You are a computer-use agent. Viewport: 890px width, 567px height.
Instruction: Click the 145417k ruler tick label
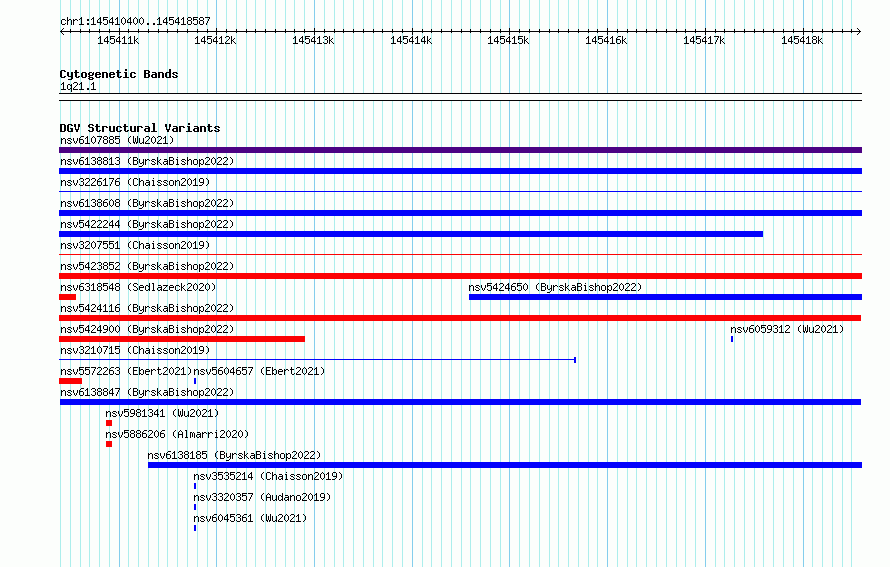point(704,40)
